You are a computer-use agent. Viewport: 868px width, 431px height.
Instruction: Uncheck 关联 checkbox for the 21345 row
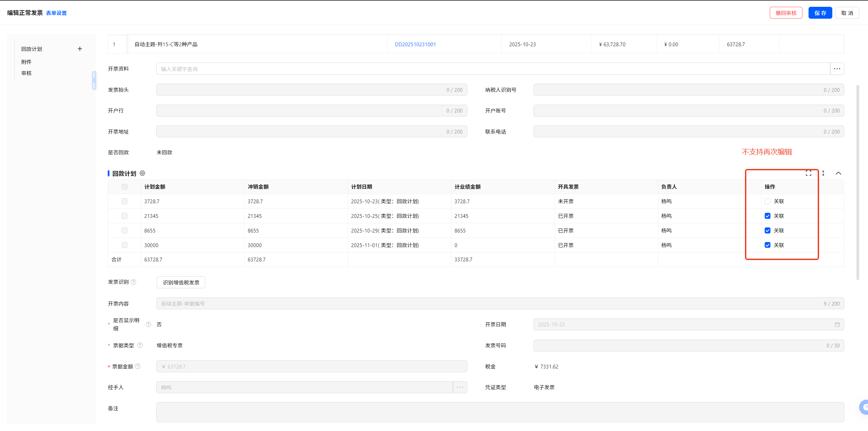pyautogui.click(x=767, y=216)
